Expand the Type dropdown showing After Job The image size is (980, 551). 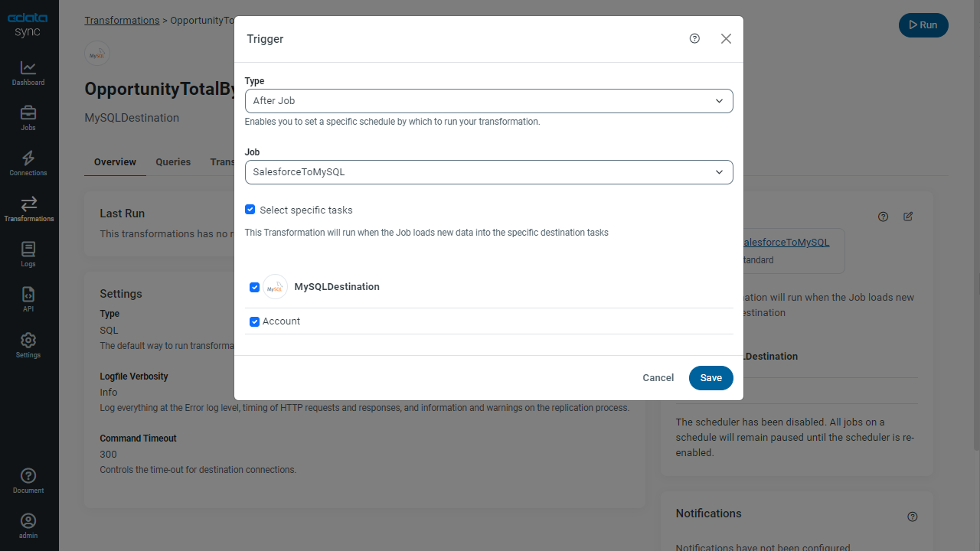point(488,101)
